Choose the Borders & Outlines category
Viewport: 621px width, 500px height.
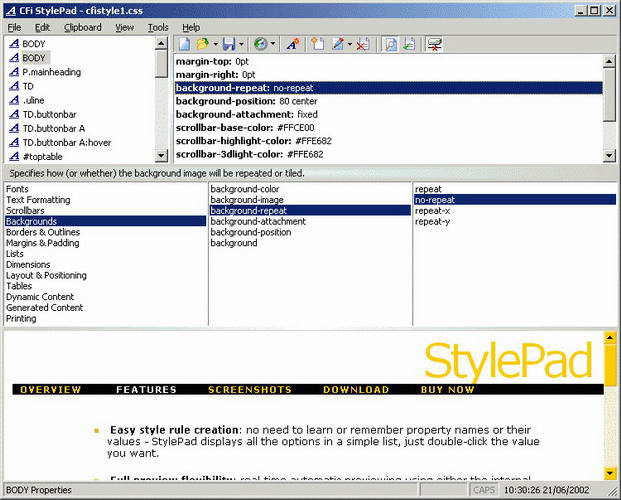click(43, 232)
